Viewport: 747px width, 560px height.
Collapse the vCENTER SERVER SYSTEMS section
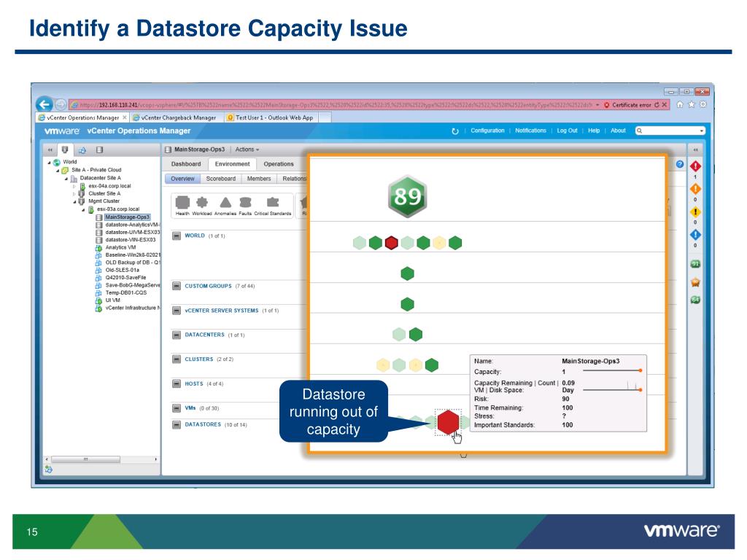click(x=177, y=311)
